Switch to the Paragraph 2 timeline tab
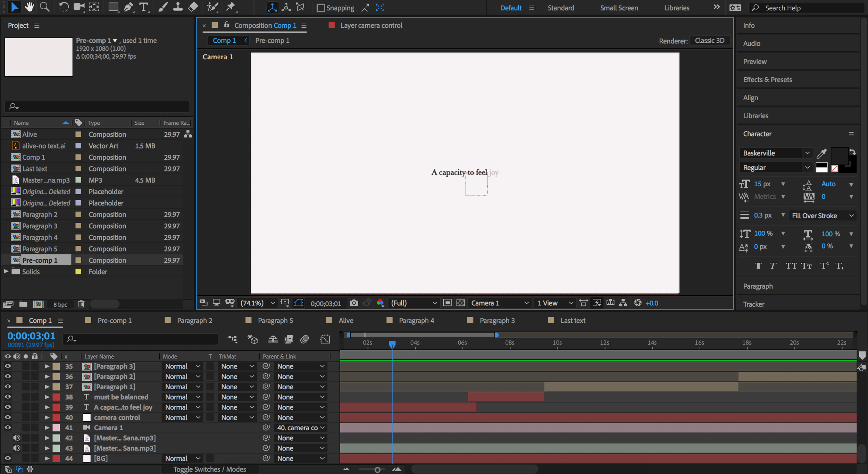Viewport: 868px width, 474px height. click(194, 321)
